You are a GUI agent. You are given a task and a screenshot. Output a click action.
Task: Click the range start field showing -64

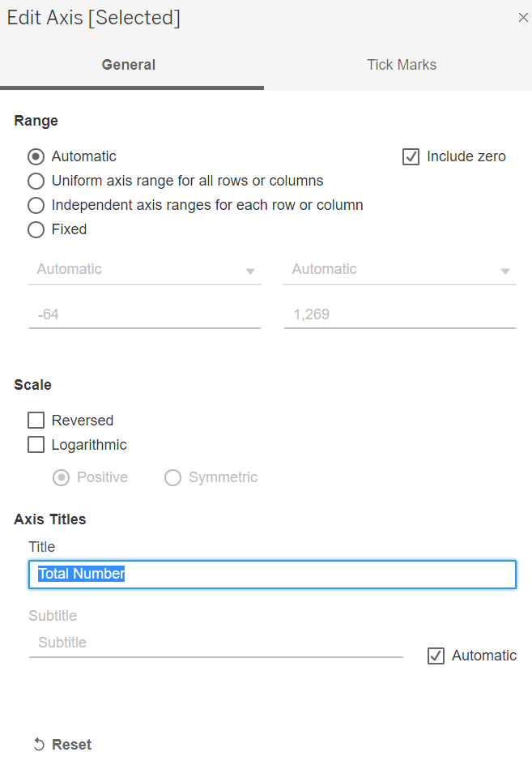[145, 314]
